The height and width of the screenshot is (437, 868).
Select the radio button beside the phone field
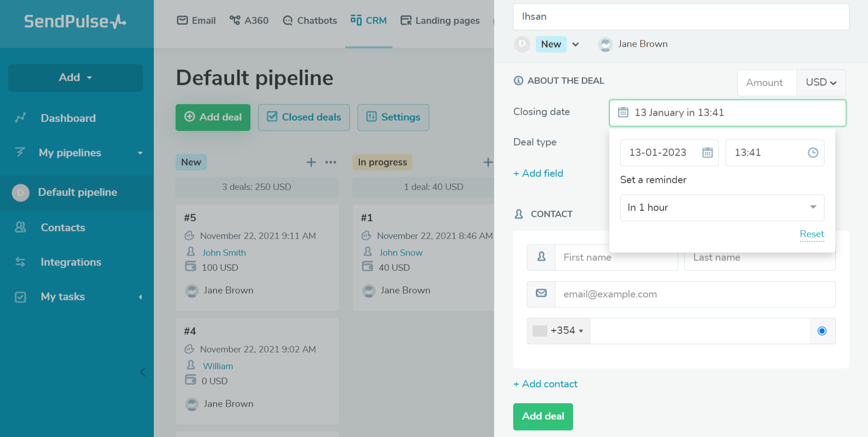[x=821, y=331]
